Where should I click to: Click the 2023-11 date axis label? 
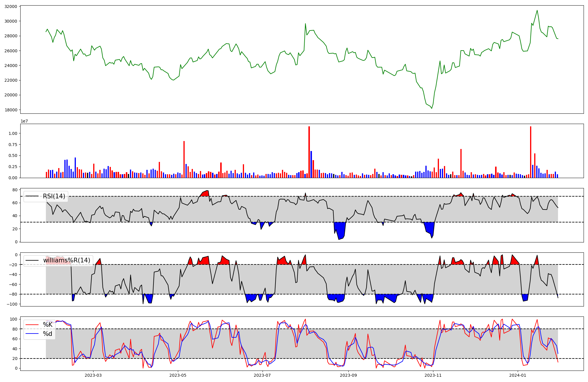tap(433, 375)
